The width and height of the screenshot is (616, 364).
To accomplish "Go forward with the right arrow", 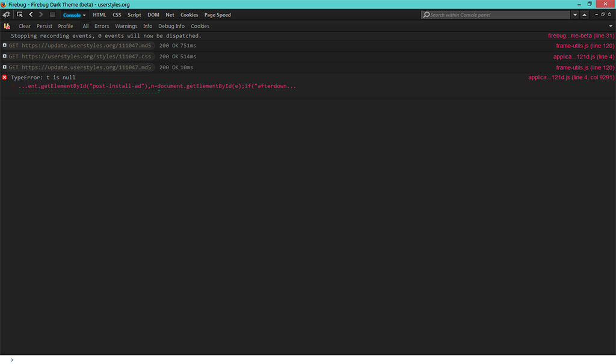I will pos(41,14).
